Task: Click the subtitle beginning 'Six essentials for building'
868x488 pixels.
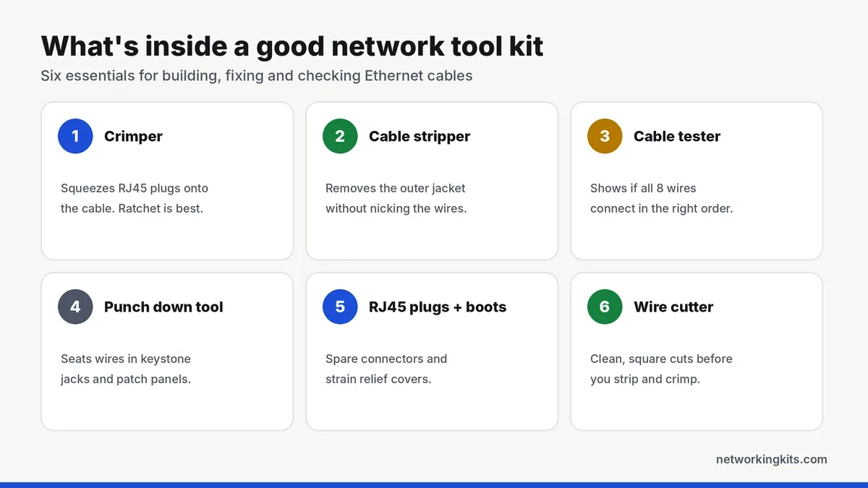Action: coord(257,75)
